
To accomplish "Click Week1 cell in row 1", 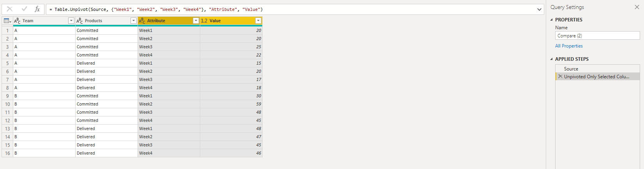I will tap(169, 30).
